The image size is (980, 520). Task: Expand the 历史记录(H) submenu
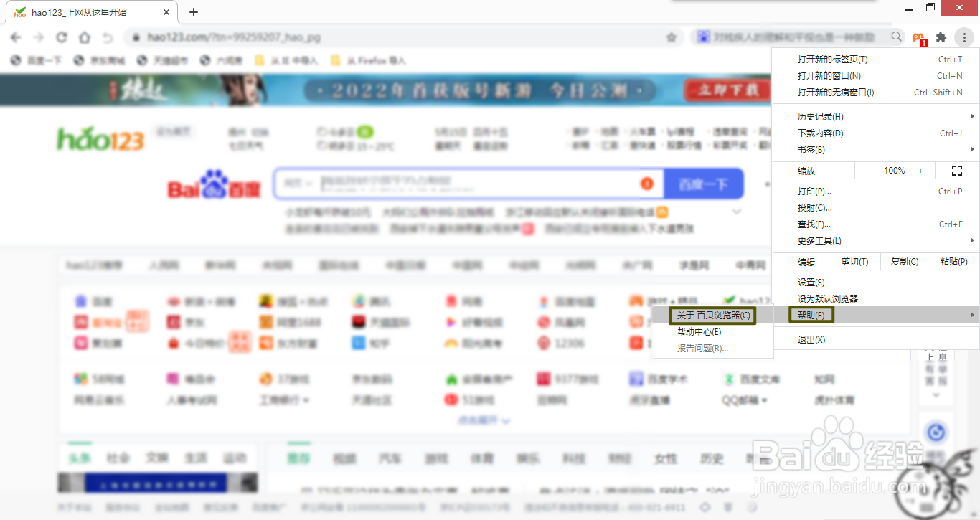click(875, 117)
